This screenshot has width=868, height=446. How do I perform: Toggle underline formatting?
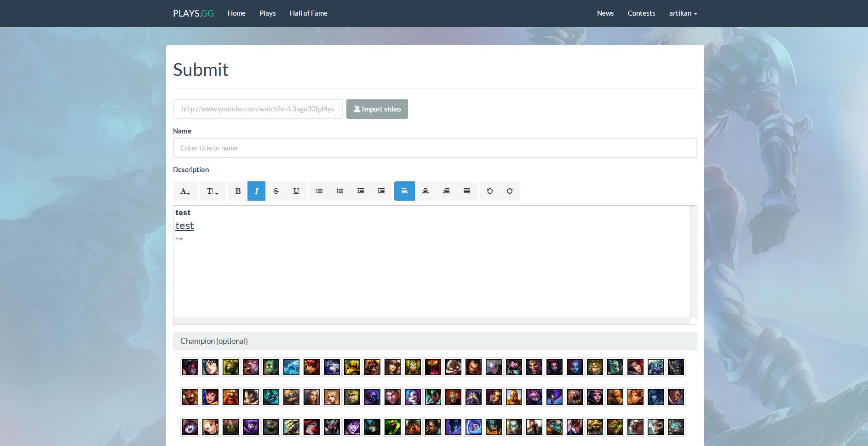(x=296, y=191)
